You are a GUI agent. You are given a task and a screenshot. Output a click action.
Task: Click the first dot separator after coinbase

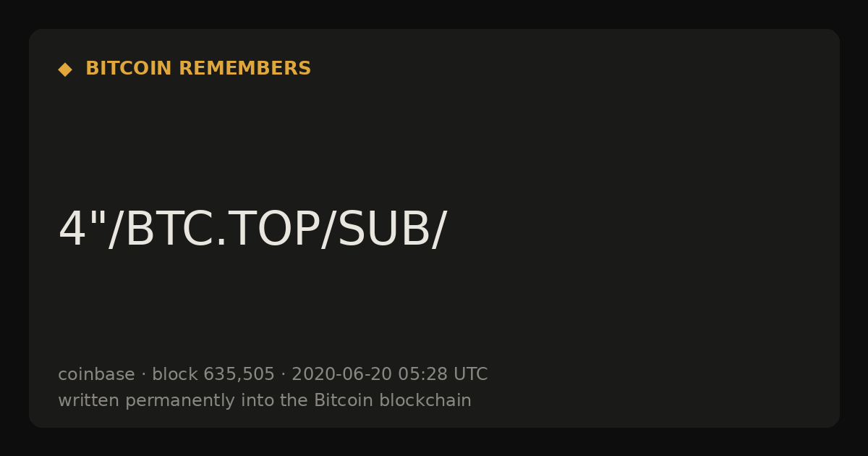pyautogui.click(x=143, y=375)
